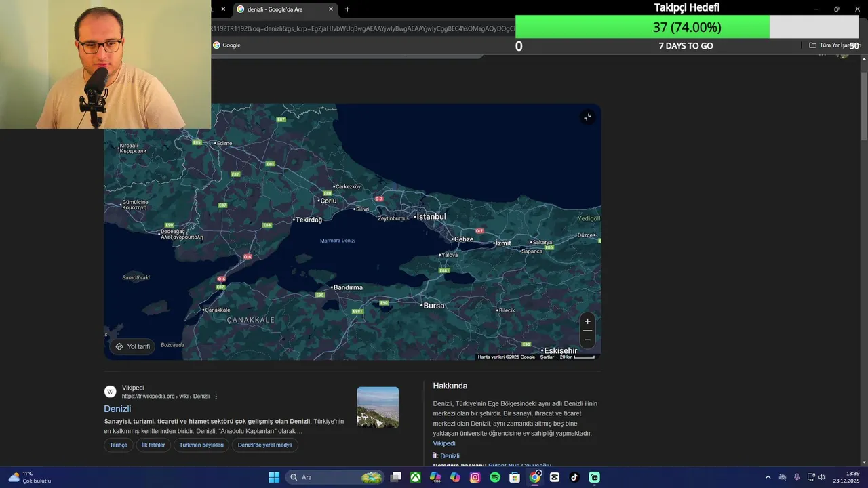Open the Windows Start menu
Viewport: 868px width, 488px height.
(x=274, y=477)
